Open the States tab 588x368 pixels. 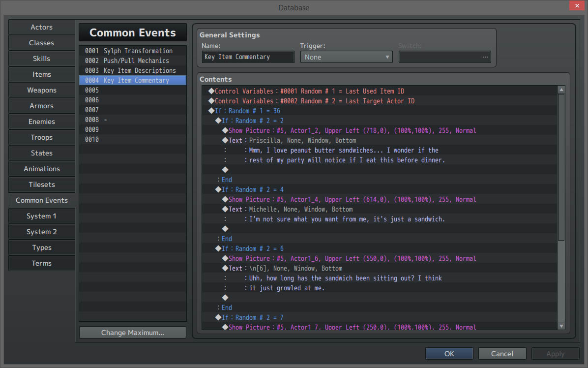click(42, 153)
